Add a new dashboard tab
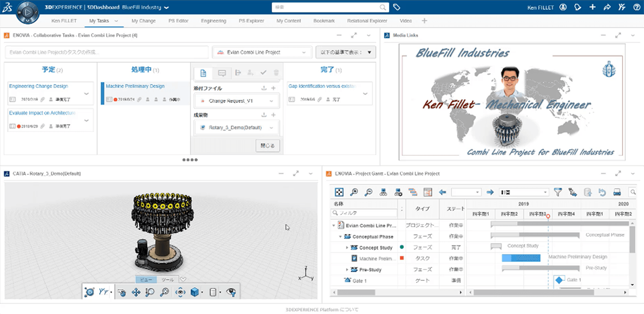The width and height of the screenshot is (644, 314). 425,21
